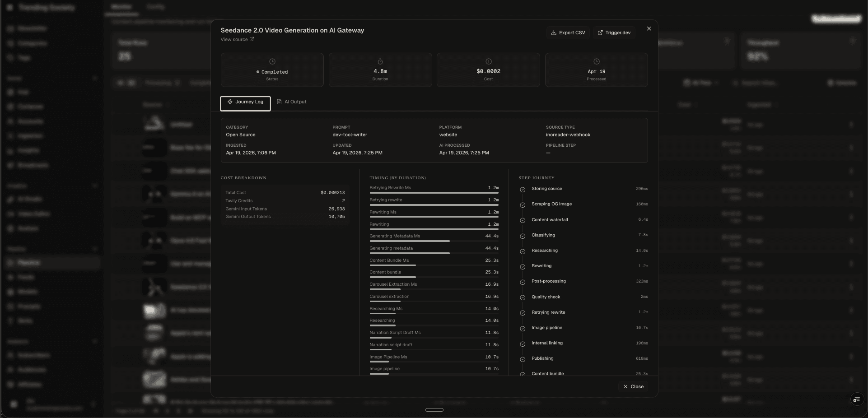Image resolution: width=868 pixels, height=418 pixels.
Task: Select the Journey Log tab
Action: [245, 102]
